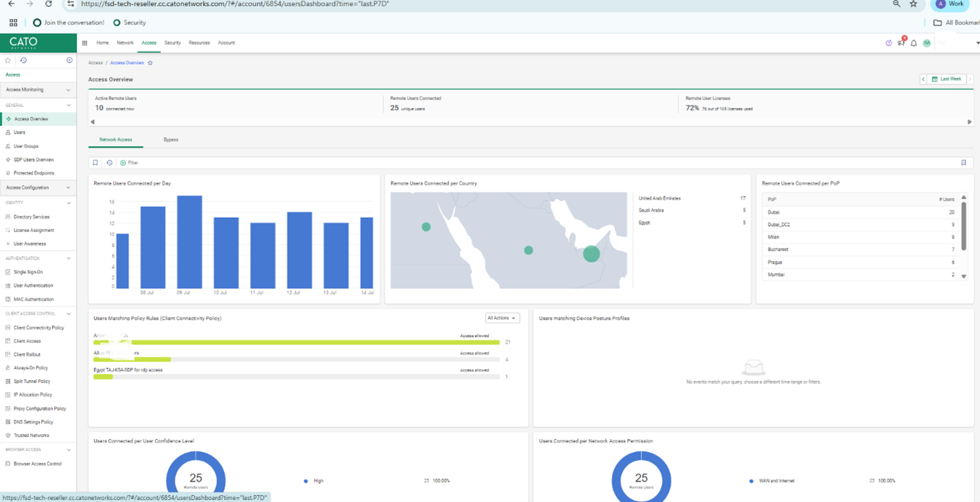Collapse the GENERAL section
Viewport: 980px width, 502px height.
[69, 105]
